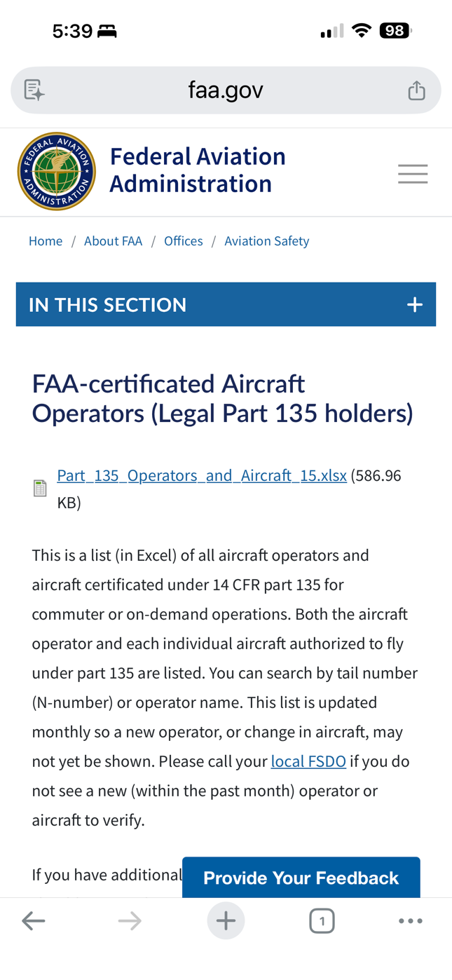Tap the browser forward arrow
Screen dimensions: 452x980
click(130, 921)
